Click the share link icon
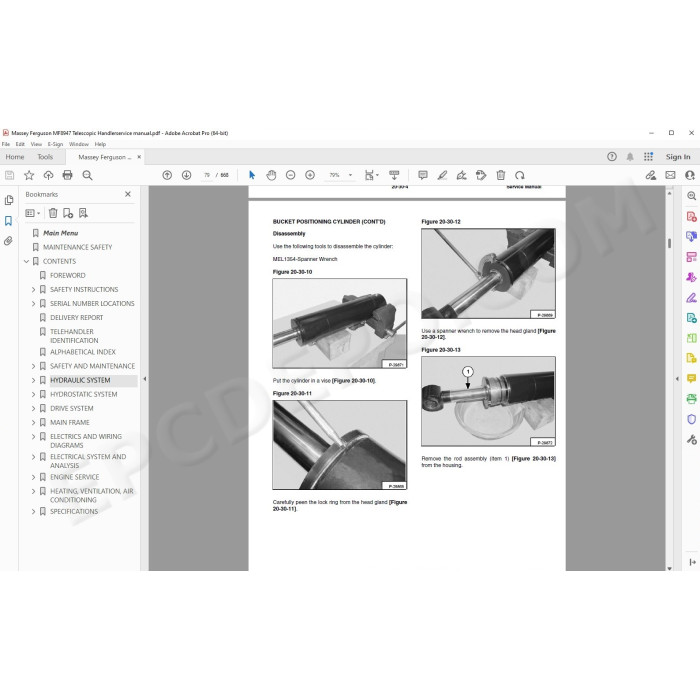Viewport: 700px width, 700px height. coord(651,175)
